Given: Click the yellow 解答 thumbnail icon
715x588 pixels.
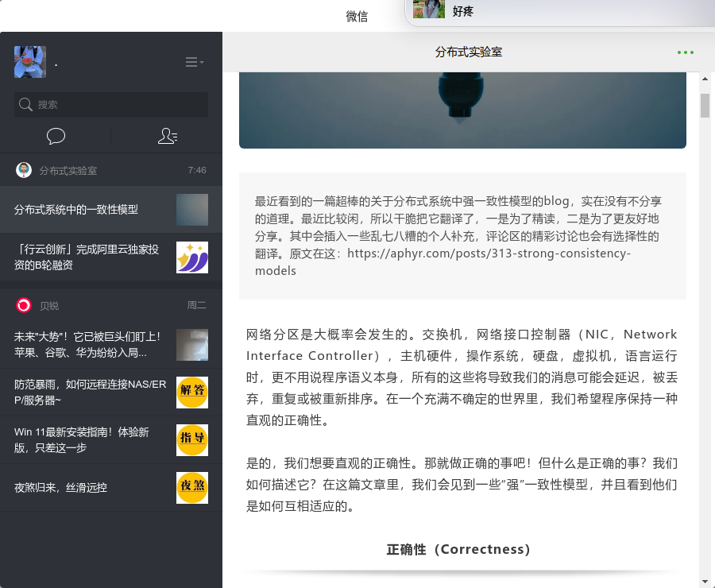Looking at the screenshot, I should pyautogui.click(x=192, y=393).
